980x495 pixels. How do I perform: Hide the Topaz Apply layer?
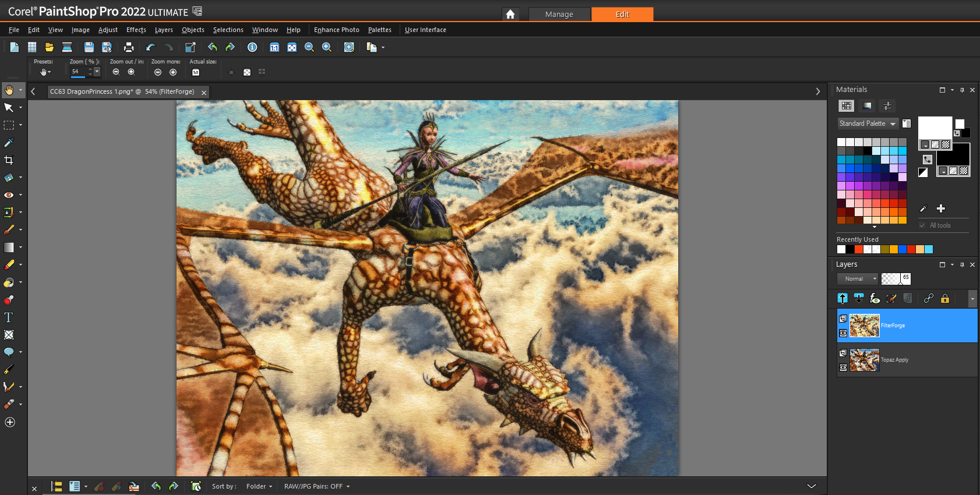point(843,367)
